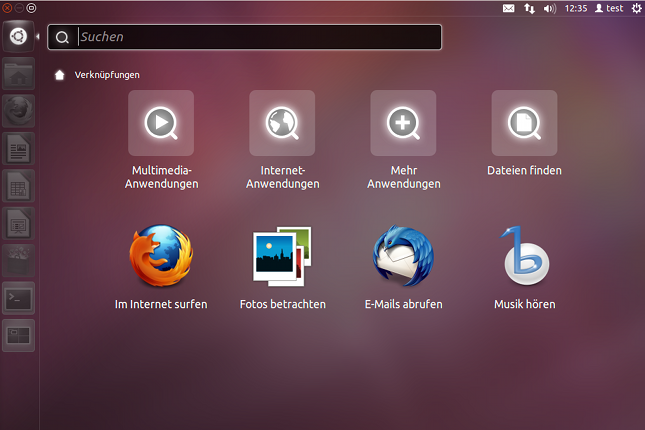Open Ubuntu Software Center from launcher
Image resolution: width=645 pixels, height=430 pixels.
(x=18, y=261)
